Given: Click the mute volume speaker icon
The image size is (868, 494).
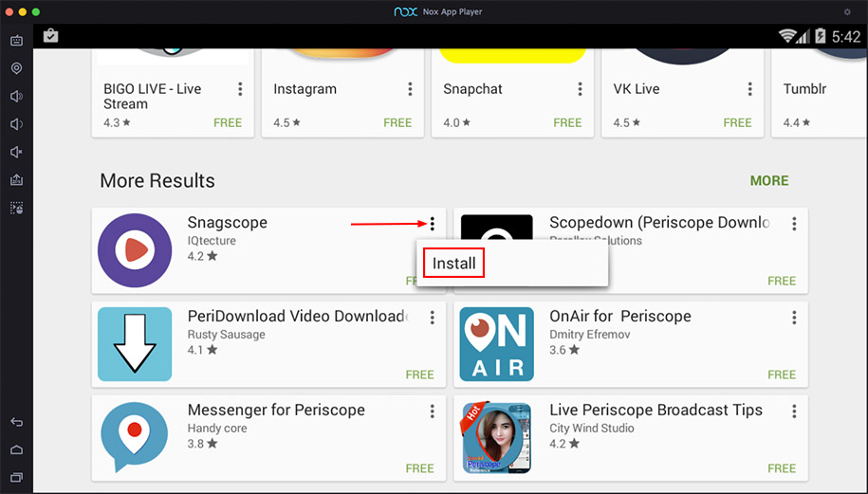Looking at the screenshot, I should pos(16,152).
